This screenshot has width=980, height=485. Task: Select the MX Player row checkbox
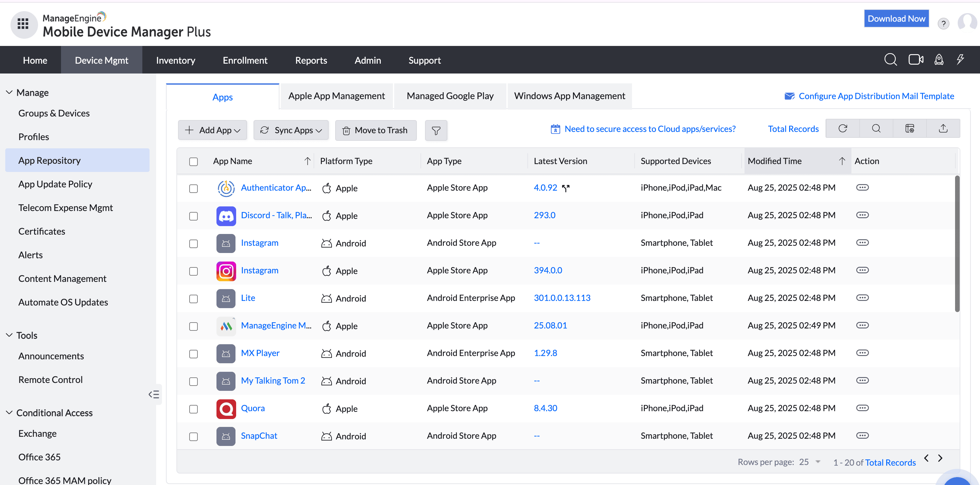coord(193,354)
